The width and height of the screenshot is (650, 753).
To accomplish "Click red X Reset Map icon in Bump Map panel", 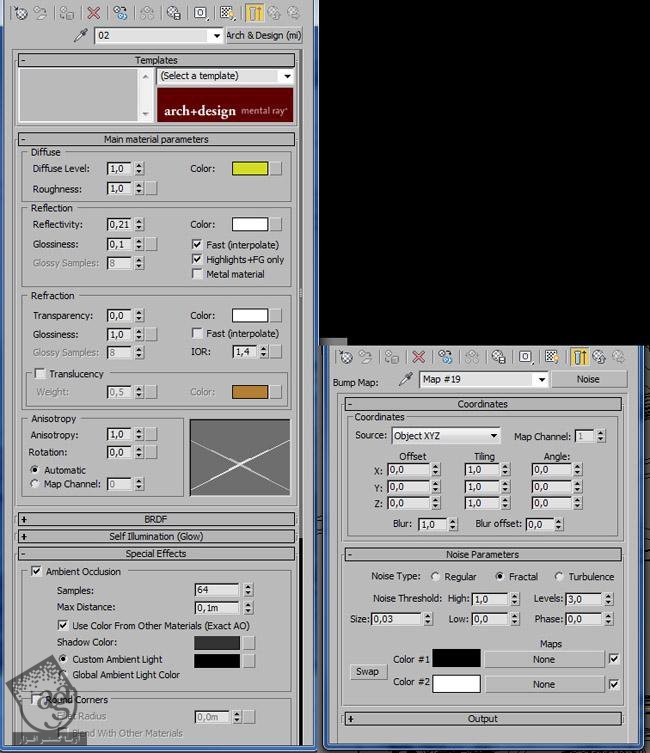I will (419, 357).
